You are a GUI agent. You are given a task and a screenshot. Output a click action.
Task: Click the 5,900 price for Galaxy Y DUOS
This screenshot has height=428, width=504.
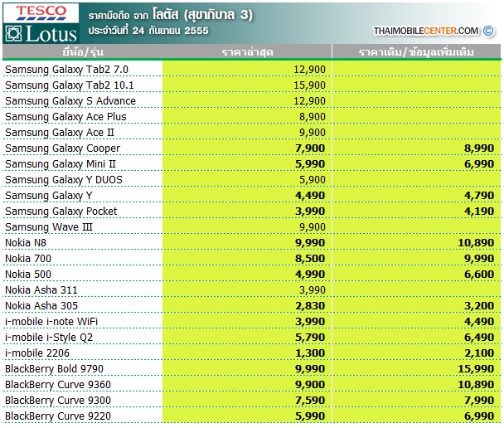pyautogui.click(x=313, y=180)
